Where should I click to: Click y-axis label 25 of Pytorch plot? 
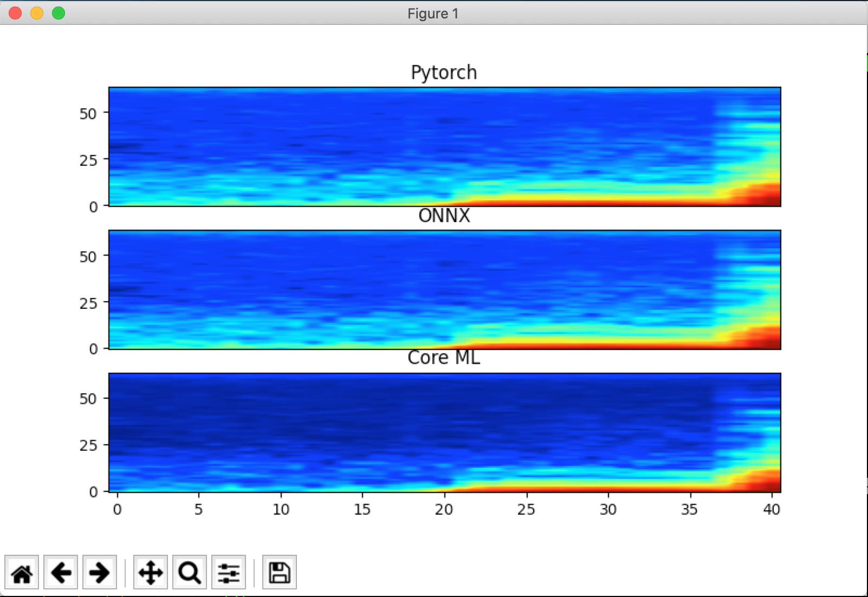88,160
